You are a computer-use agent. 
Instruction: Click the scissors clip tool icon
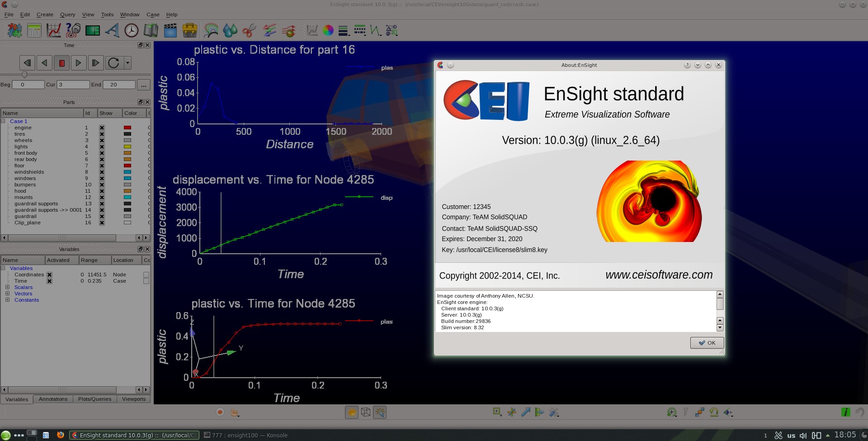point(249,31)
